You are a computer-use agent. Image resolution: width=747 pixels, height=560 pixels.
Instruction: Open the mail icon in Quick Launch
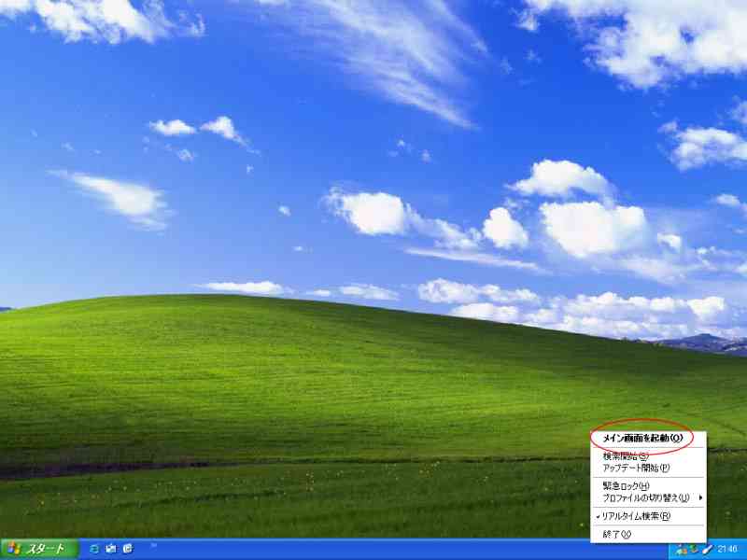(111, 549)
